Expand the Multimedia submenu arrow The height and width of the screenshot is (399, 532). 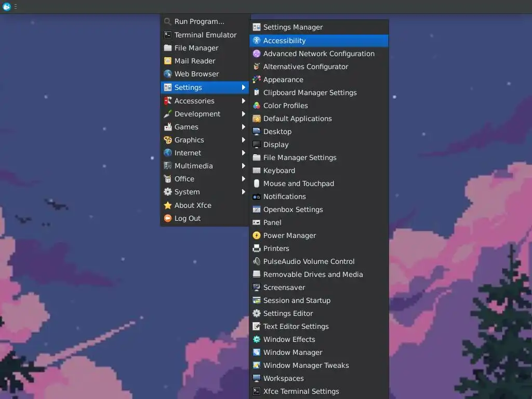(x=243, y=166)
